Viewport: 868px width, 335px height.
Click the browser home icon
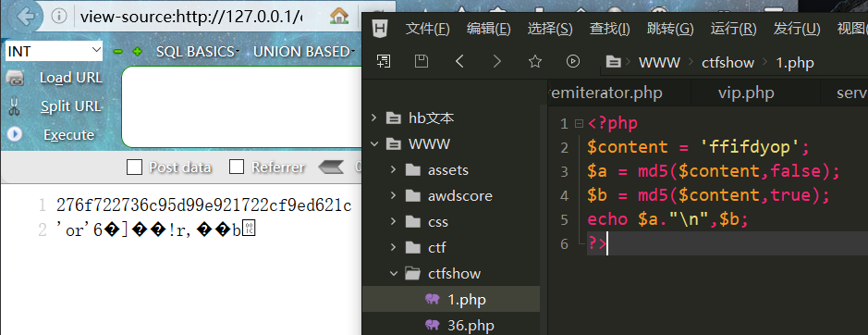click(338, 17)
